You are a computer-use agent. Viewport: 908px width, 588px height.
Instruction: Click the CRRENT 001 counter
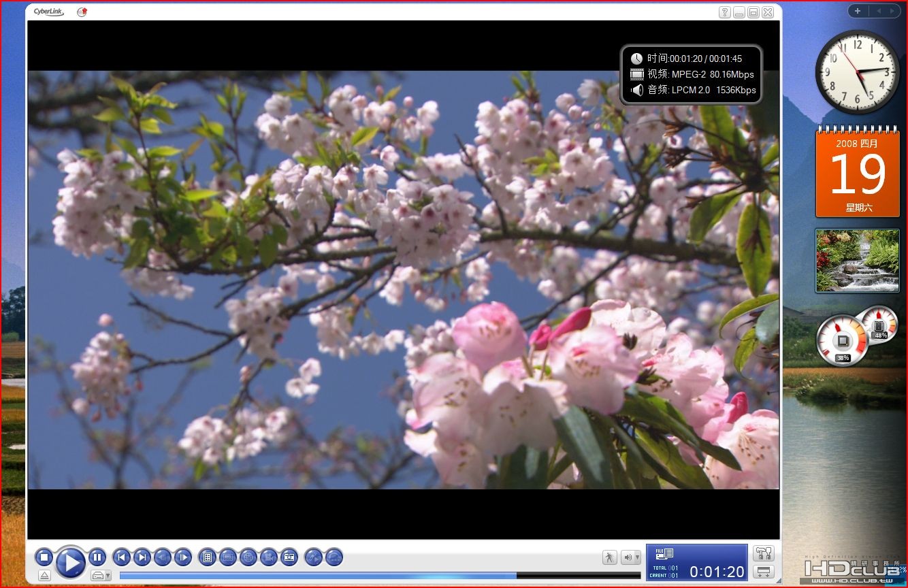(x=664, y=576)
